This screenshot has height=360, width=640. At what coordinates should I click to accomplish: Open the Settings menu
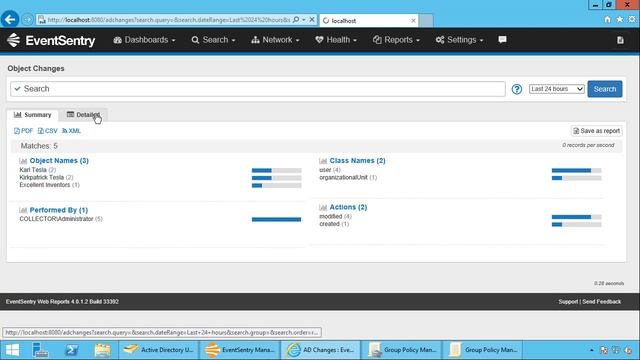click(x=460, y=40)
